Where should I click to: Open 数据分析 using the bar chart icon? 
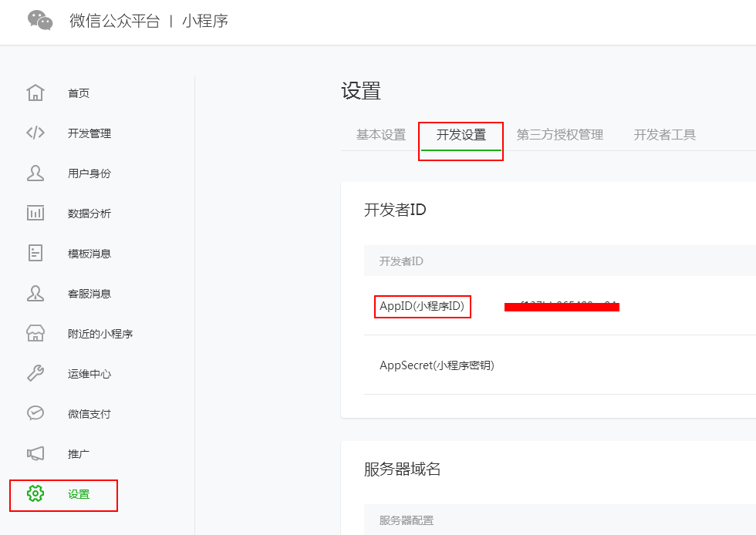(x=35, y=213)
